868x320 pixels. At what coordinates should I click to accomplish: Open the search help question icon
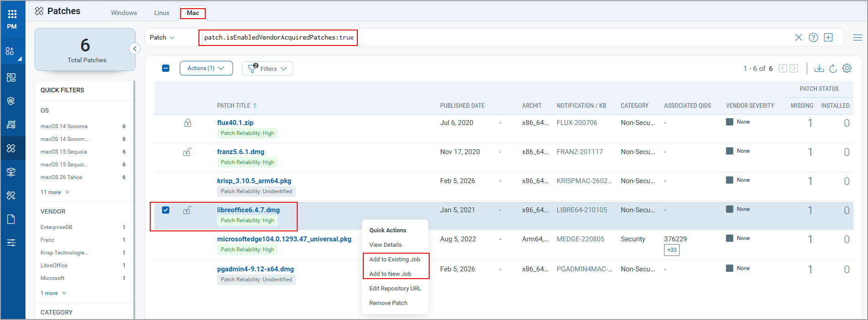tap(813, 37)
